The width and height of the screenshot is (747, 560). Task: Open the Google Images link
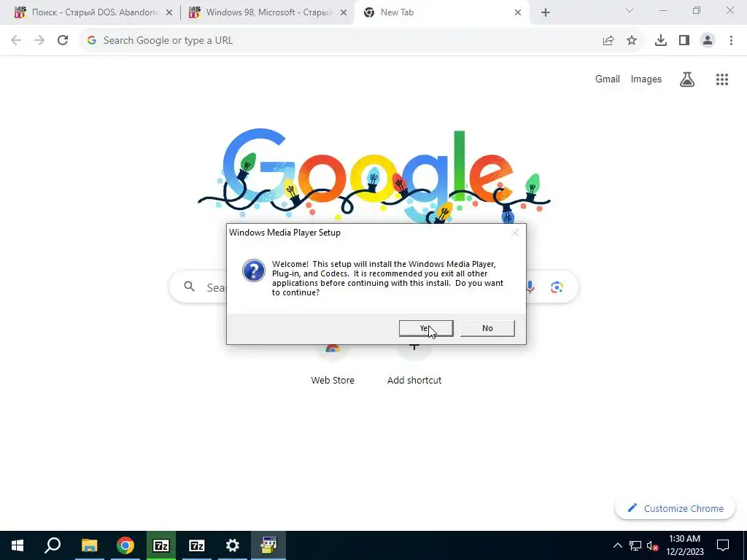646,79
